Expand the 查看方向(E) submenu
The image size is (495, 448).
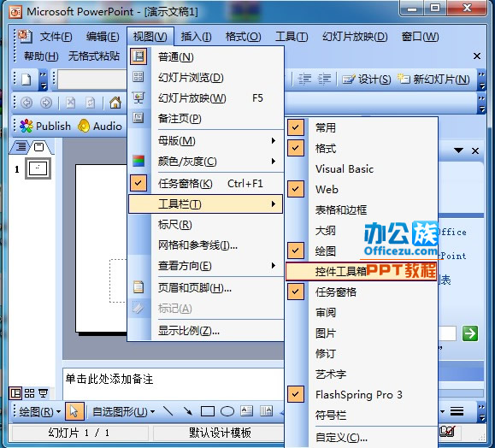pyautogui.click(x=205, y=266)
